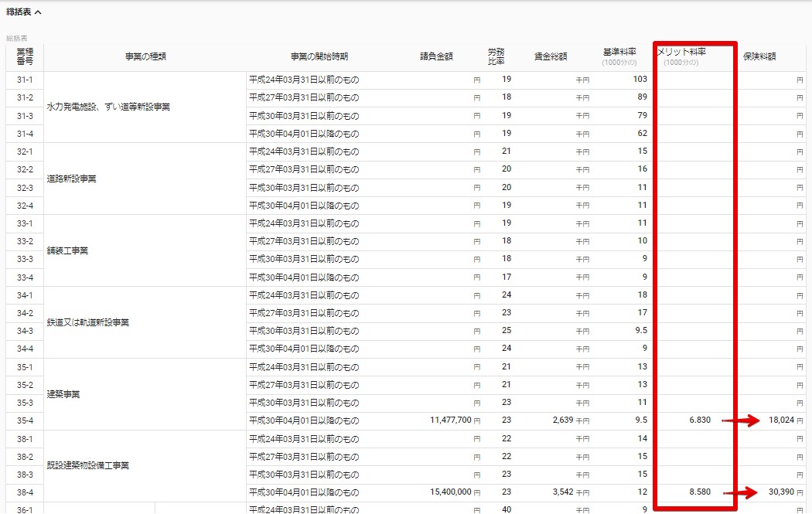Click row number 34-1
Screen dimensions: 812x514
point(25,295)
